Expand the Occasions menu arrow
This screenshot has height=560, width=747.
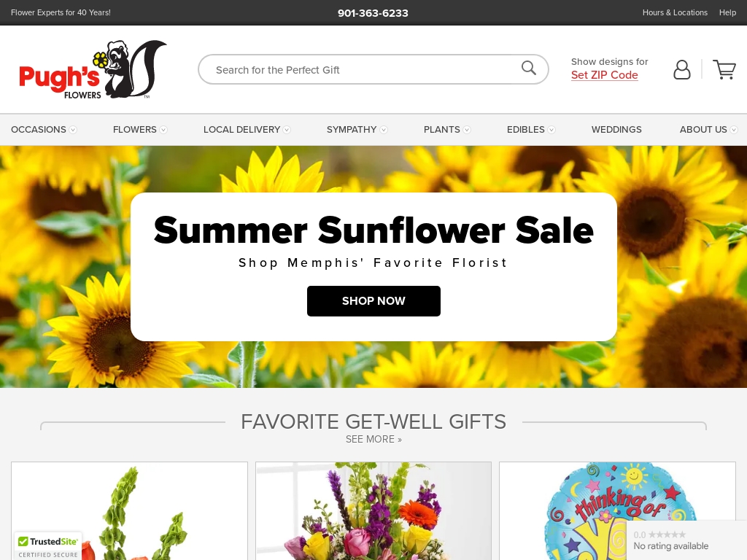[73, 130]
